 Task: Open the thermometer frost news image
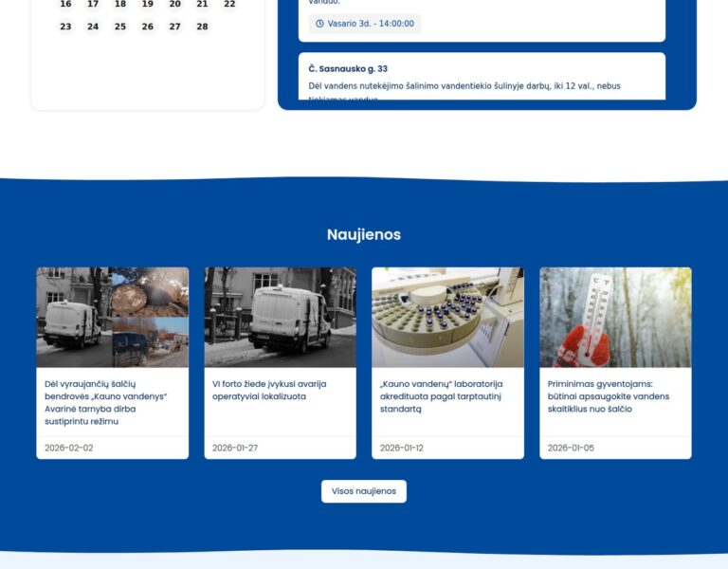615,317
